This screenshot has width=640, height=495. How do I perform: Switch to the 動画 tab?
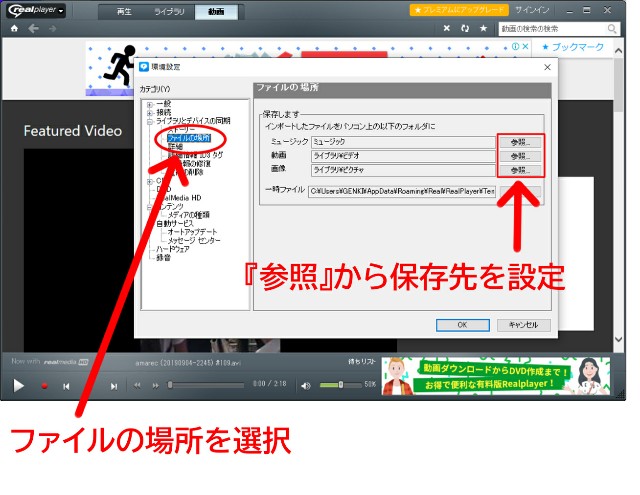click(x=216, y=11)
